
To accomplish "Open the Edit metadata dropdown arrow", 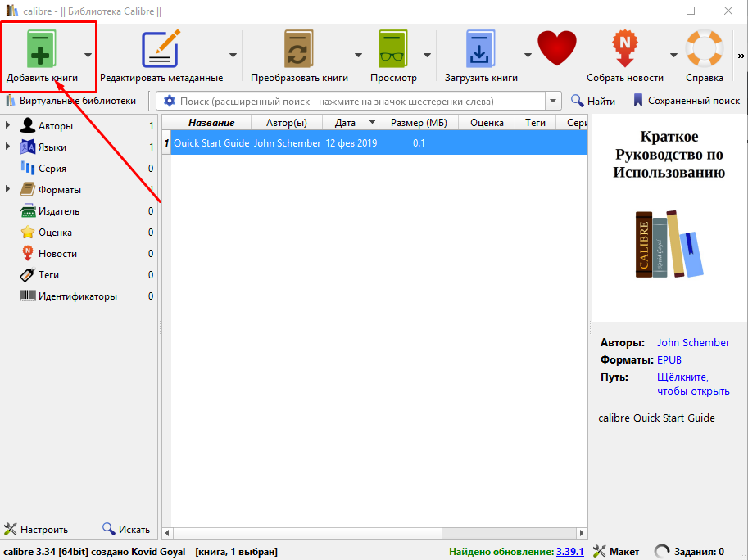I will [233, 56].
